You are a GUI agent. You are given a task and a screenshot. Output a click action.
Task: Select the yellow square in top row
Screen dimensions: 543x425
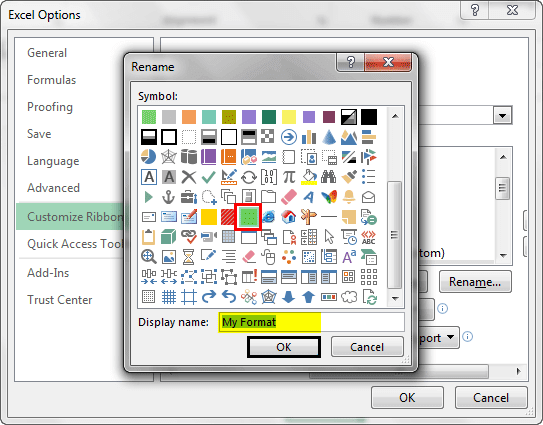[288, 117]
